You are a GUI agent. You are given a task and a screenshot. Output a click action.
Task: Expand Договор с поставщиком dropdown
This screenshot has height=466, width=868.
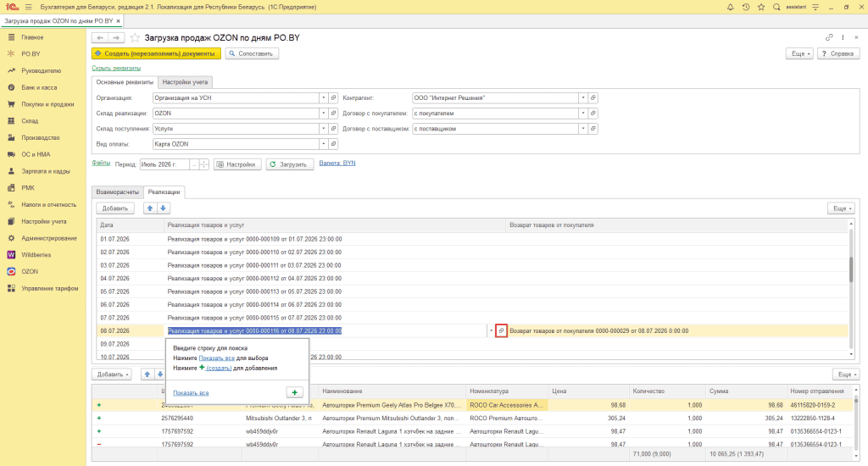tap(583, 129)
